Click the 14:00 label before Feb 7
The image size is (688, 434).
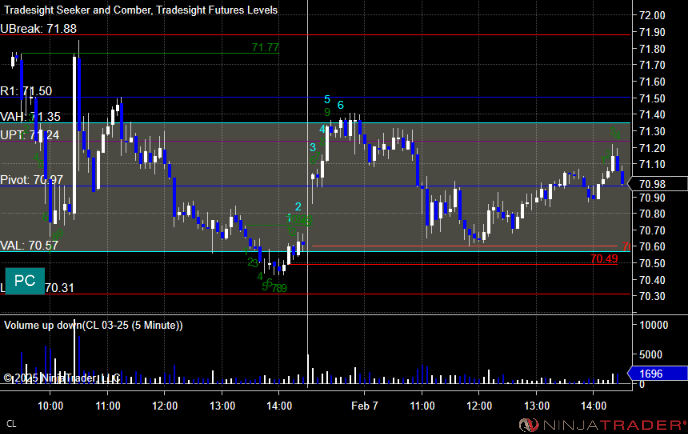pyautogui.click(x=279, y=406)
